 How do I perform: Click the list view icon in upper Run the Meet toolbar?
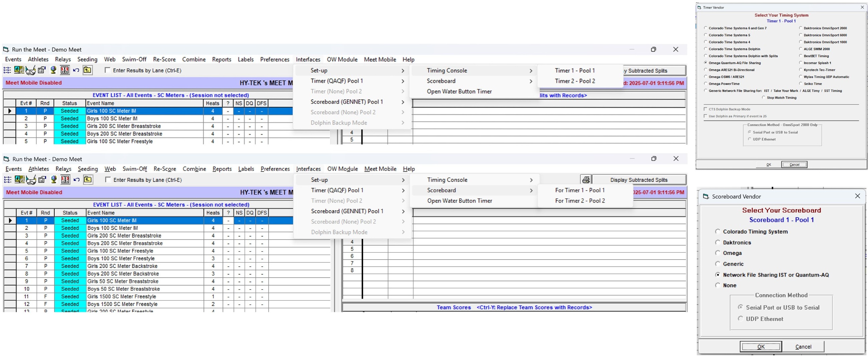coord(7,70)
